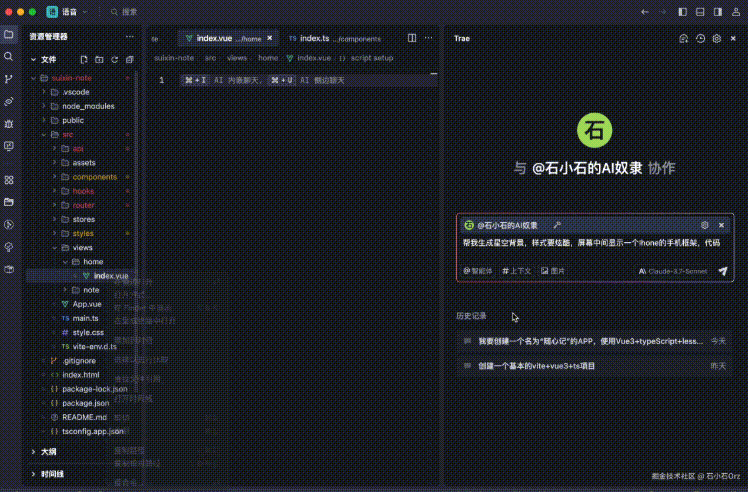
Task: Click the top search box
Action: click(x=124, y=12)
